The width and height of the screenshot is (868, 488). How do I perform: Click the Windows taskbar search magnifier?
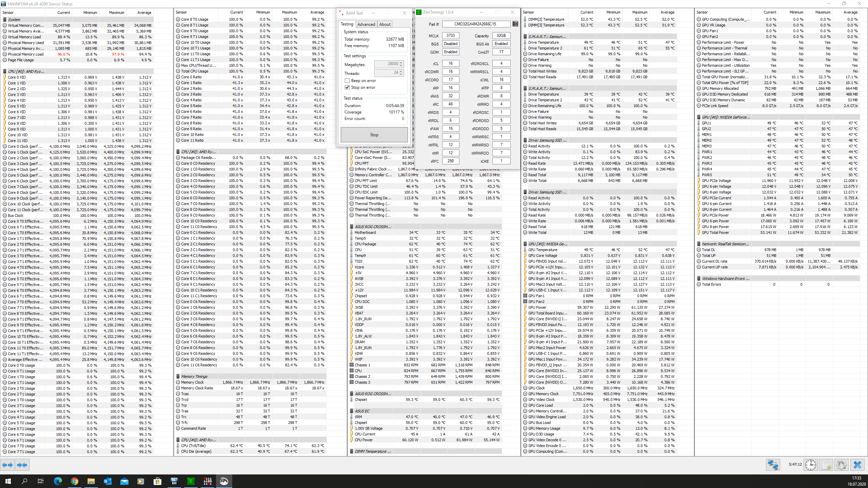coord(24,481)
